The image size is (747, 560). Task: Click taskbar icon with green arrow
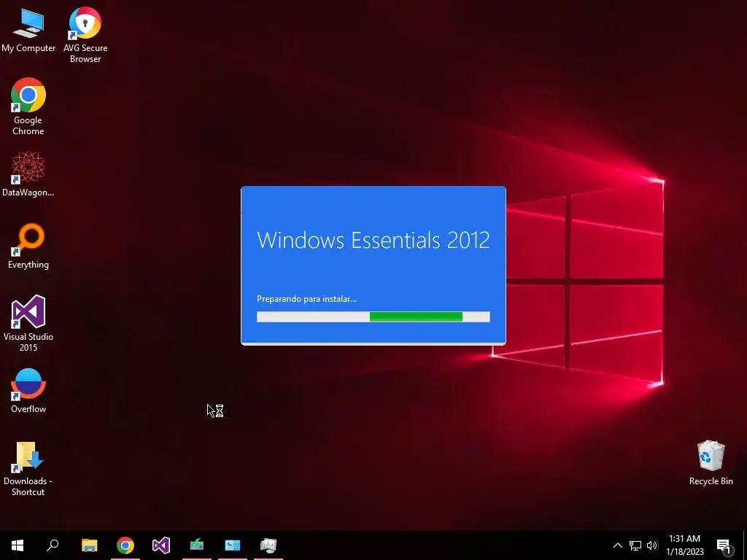pos(197,545)
